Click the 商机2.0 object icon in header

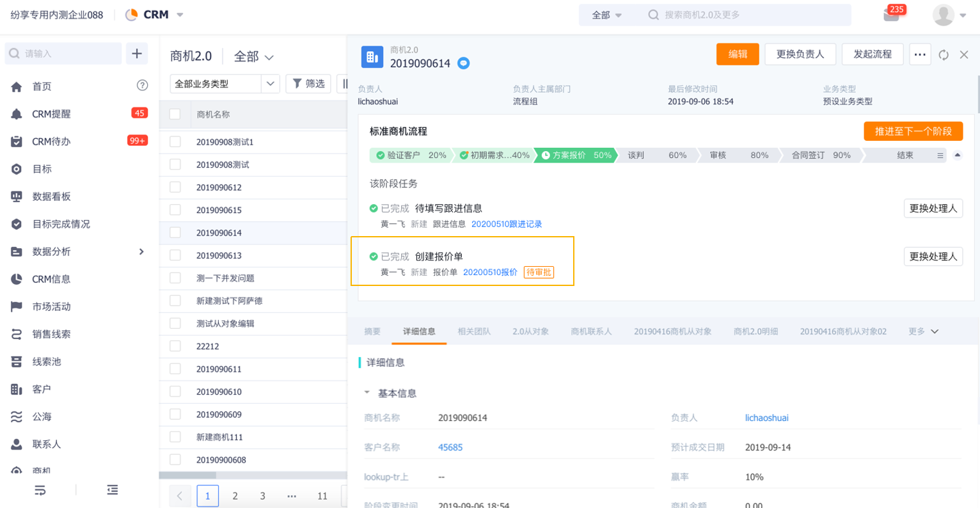point(372,56)
